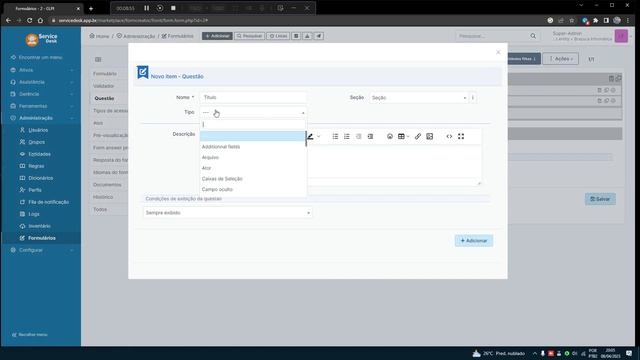Screen dimensions: 640x360
Task: Click the Nome title input field
Action: [253, 98]
